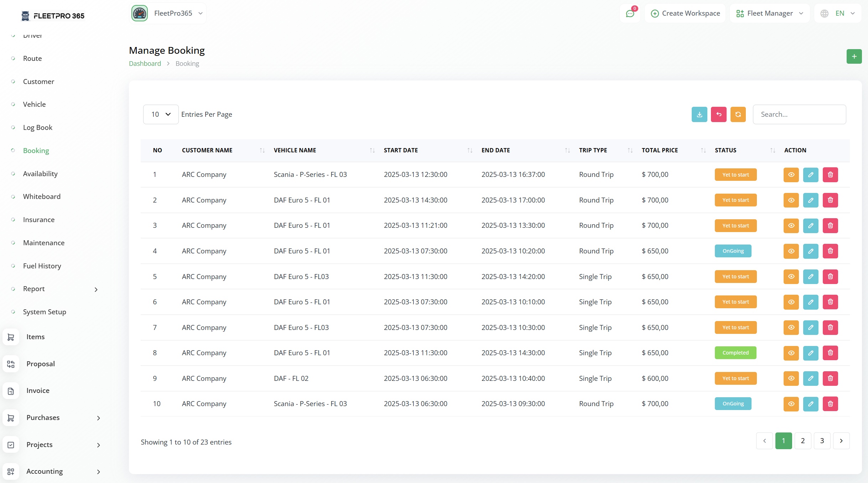Click Yet to start badge in row 9

735,378
